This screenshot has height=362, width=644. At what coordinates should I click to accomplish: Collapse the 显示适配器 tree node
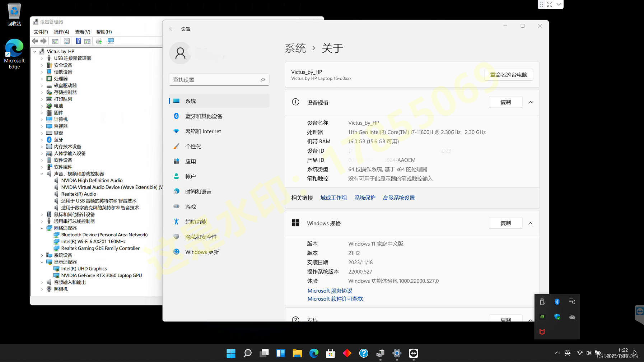pos(42,262)
